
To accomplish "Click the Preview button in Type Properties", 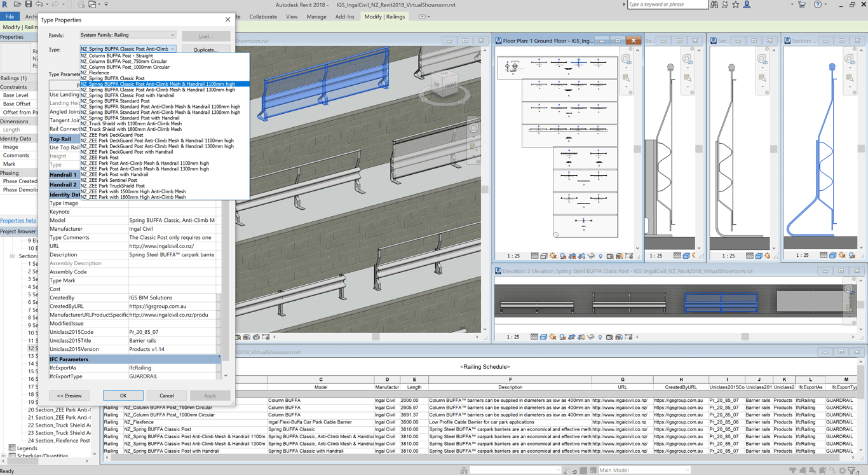I will pyautogui.click(x=69, y=396).
